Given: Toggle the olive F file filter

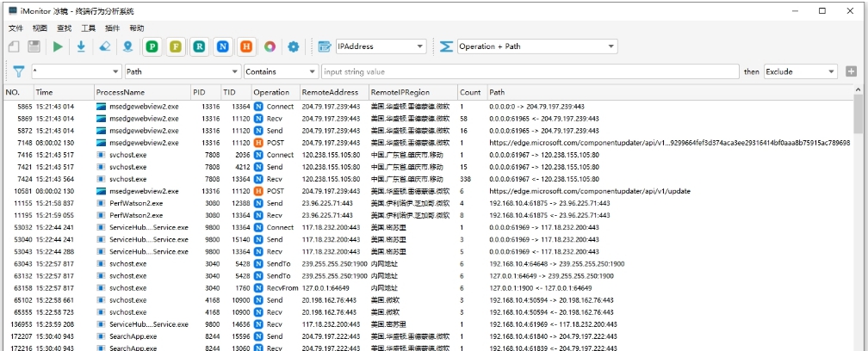Looking at the screenshot, I should click(176, 46).
